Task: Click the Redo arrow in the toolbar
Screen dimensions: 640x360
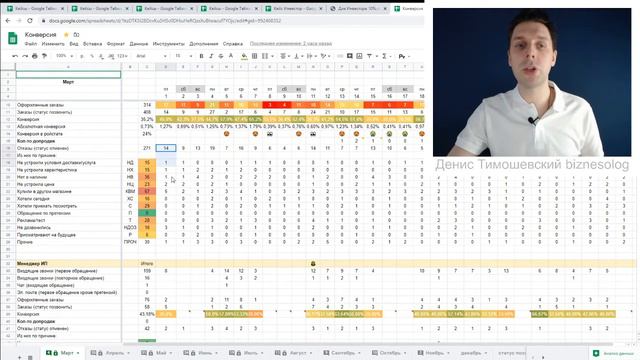Action: (25, 56)
